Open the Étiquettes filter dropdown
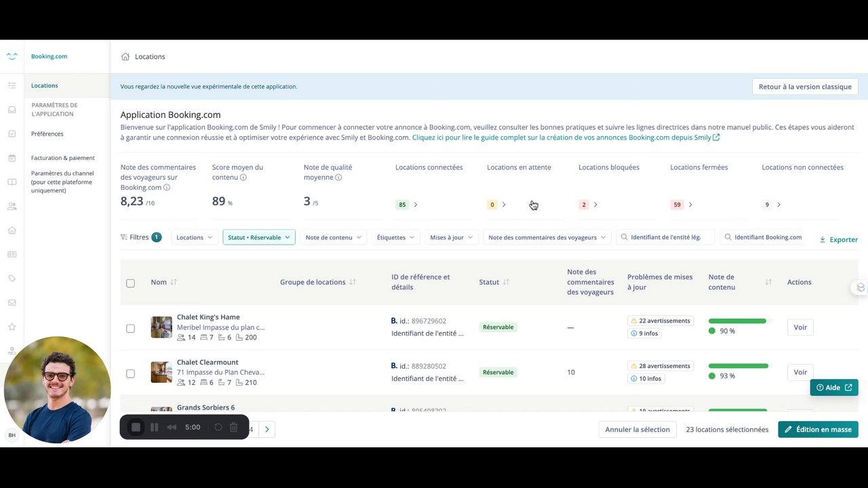Screen dimensions: 868x488 tap(395, 237)
